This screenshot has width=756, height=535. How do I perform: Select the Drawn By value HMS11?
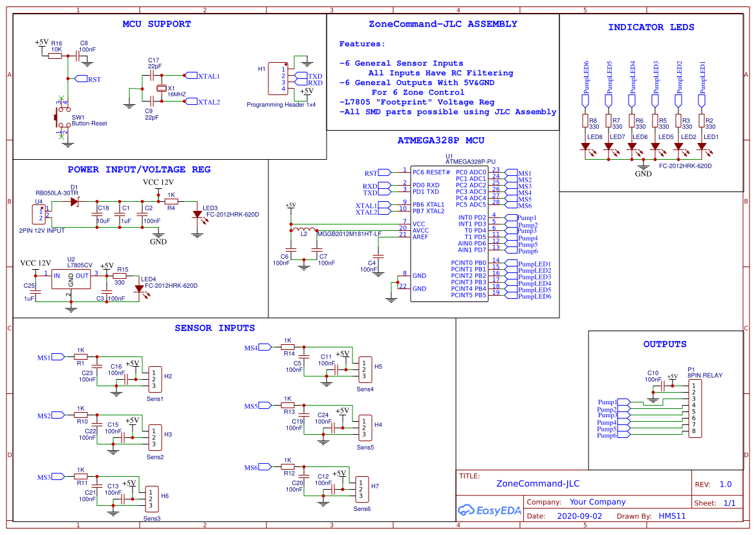tap(672, 516)
